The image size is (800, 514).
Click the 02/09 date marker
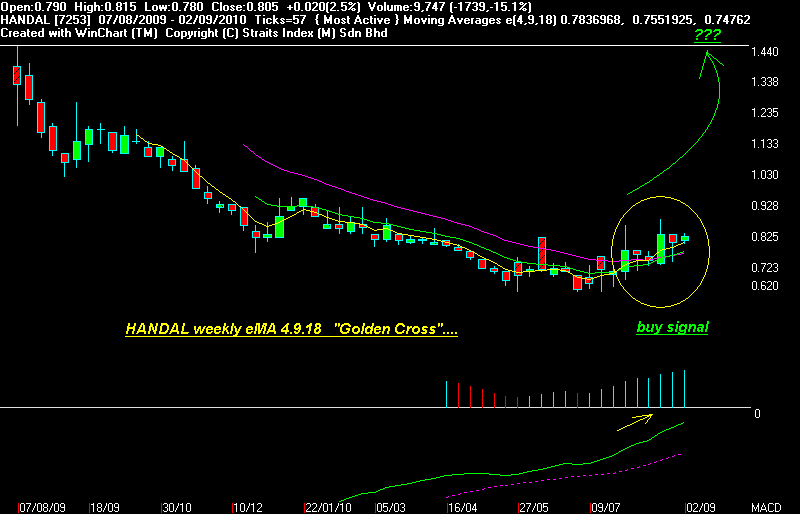click(x=701, y=508)
